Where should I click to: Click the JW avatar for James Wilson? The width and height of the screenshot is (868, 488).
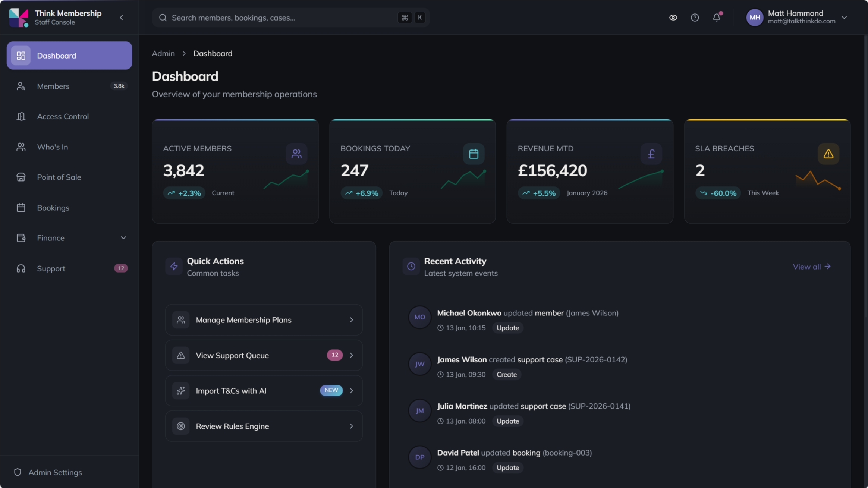point(419,364)
